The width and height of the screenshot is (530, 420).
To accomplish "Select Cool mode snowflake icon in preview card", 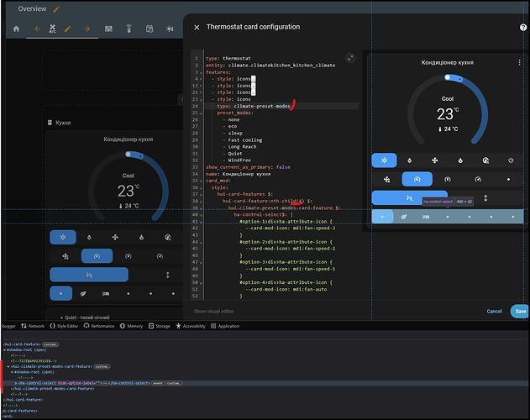I will (x=386, y=160).
